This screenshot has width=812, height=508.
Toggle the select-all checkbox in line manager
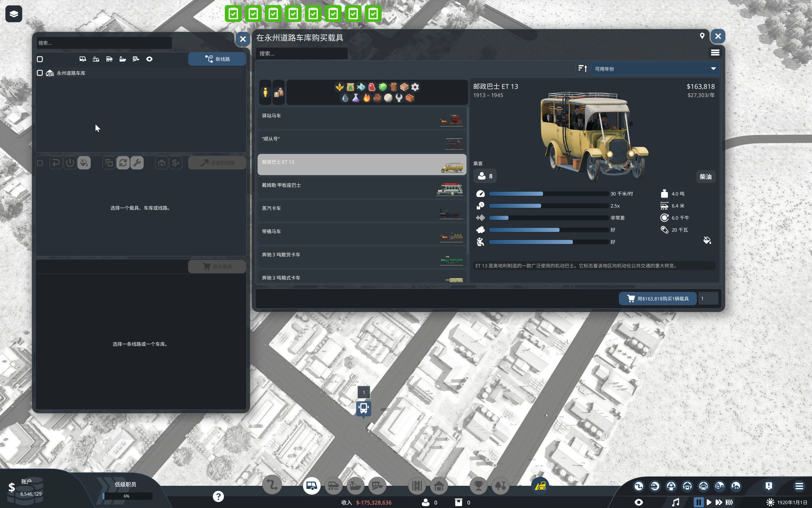point(40,59)
